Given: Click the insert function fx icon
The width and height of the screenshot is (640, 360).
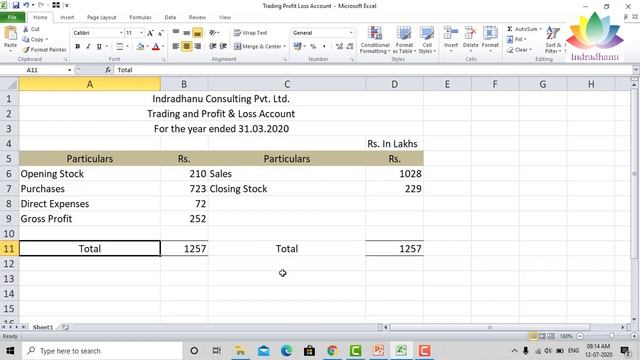Looking at the screenshot, I should pyautogui.click(x=107, y=70).
